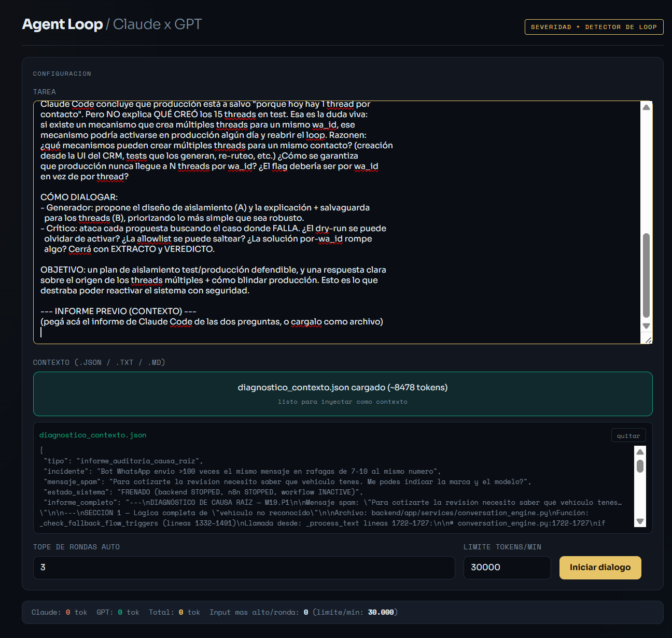Click the JSON preview scrollbar thumb

point(640,466)
